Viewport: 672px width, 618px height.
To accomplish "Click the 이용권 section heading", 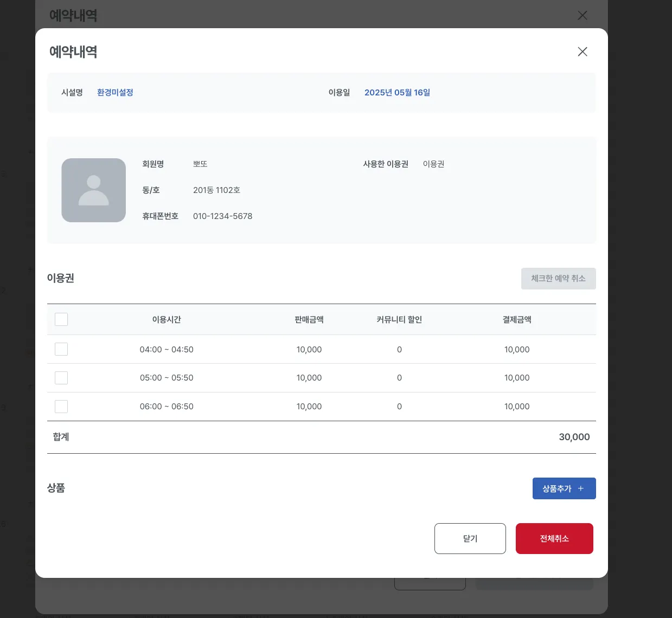I will (61, 278).
